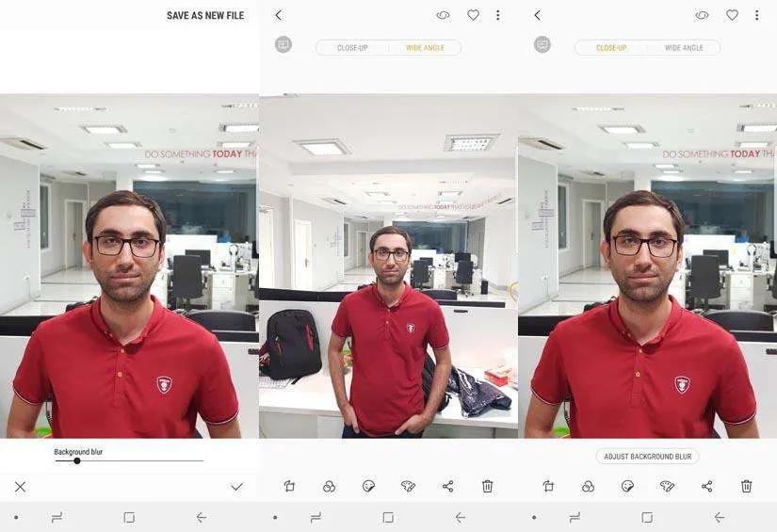Favorite the wide-angle photo with the heart

tap(473, 15)
